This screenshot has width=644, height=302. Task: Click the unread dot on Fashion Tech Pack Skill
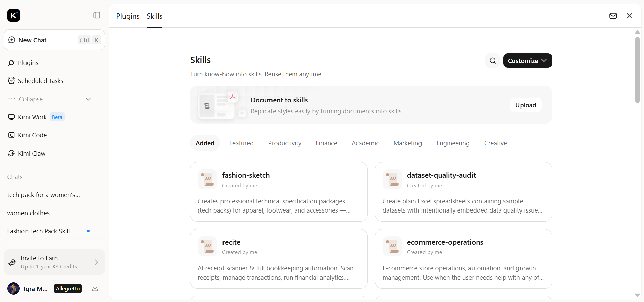tap(88, 231)
